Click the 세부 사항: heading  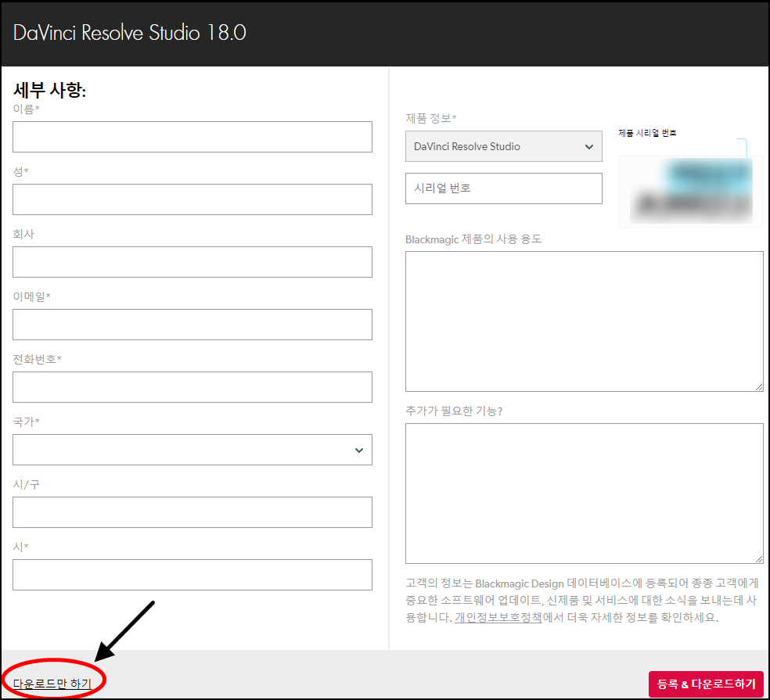point(49,90)
